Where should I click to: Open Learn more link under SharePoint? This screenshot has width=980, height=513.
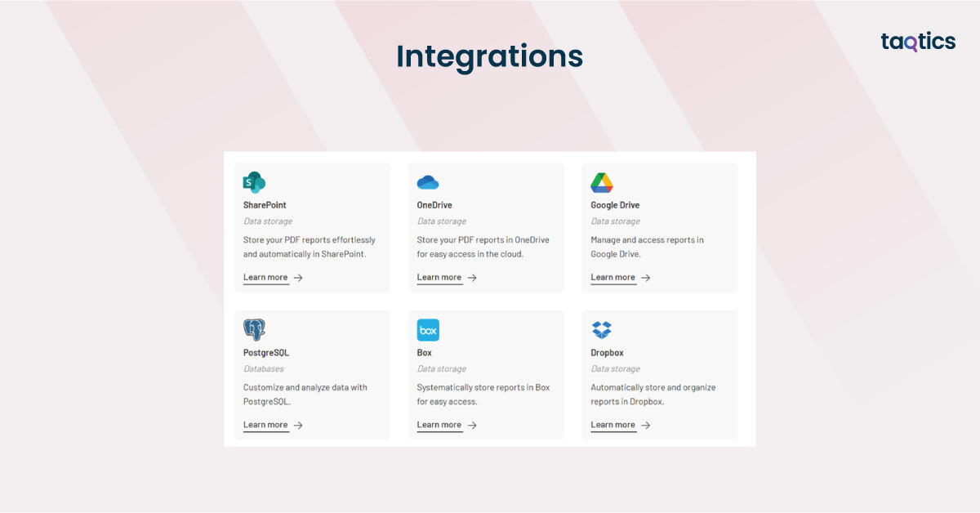coord(265,278)
